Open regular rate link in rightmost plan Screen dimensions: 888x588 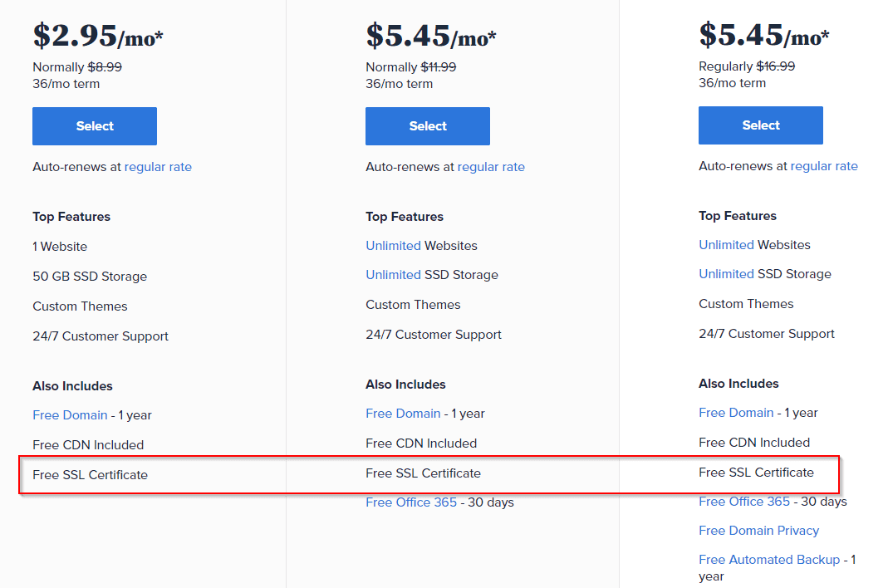point(824,166)
